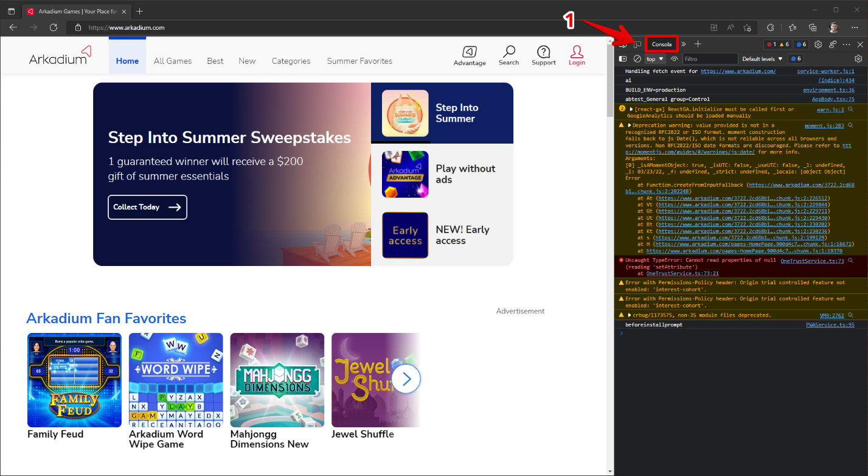Click the site lock icon in address bar
Image resolution: width=868 pixels, height=476 pixels.
point(78,27)
